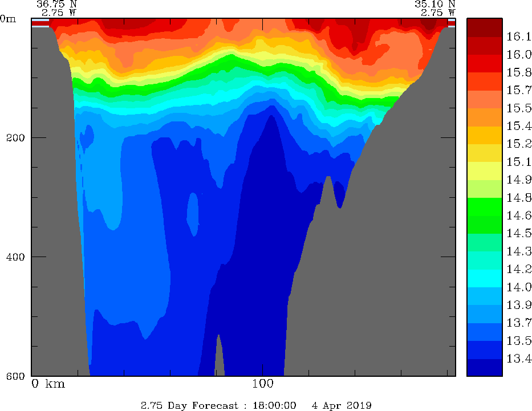Click the 14.0 temperature label
Viewport: 532px width, 411px height.
pos(519,287)
